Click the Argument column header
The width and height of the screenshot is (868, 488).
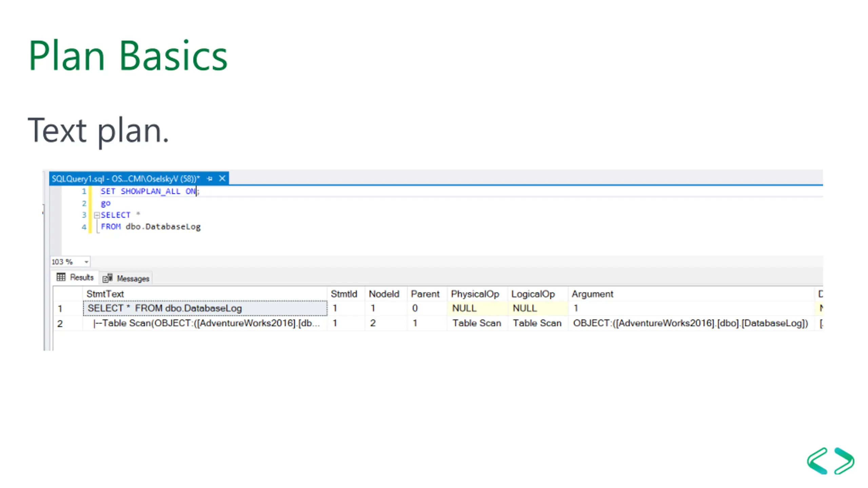click(x=592, y=294)
